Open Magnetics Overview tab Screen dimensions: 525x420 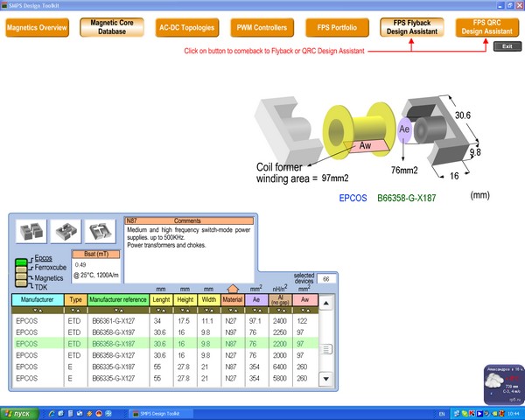tap(37, 28)
